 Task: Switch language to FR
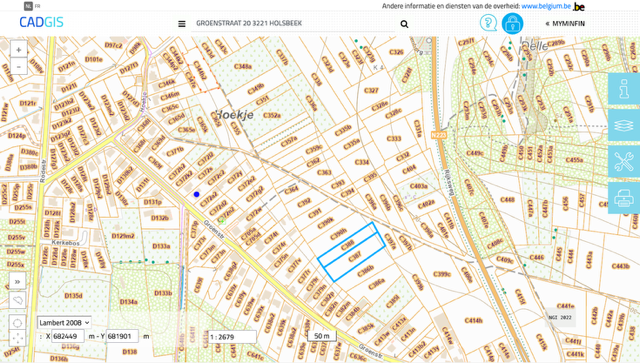[x=38, y=6]
